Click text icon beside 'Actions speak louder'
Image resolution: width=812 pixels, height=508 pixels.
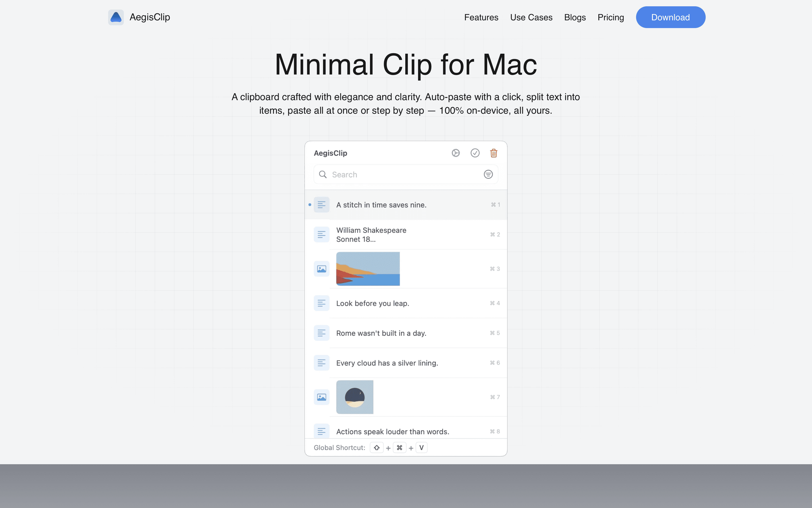coord(321,431)
